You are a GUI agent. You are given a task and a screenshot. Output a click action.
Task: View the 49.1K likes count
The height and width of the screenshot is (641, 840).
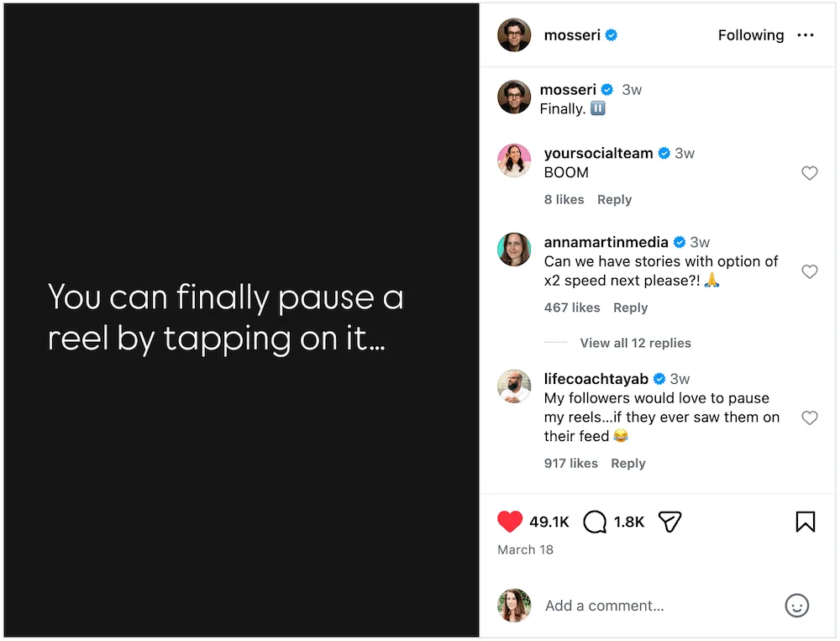(550, 522)
